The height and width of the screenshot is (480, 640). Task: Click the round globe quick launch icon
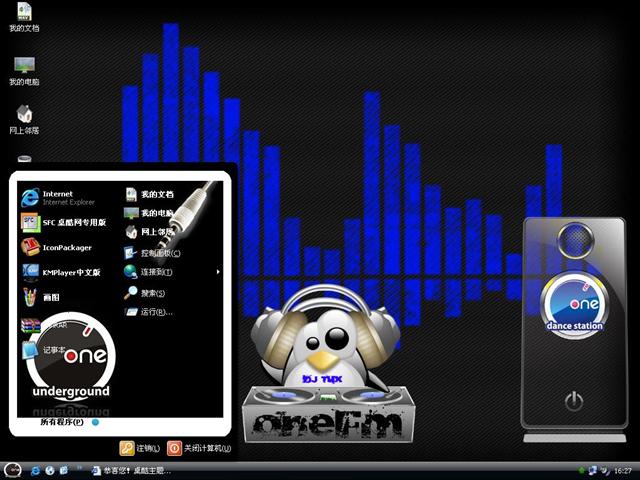click(50, 471)
